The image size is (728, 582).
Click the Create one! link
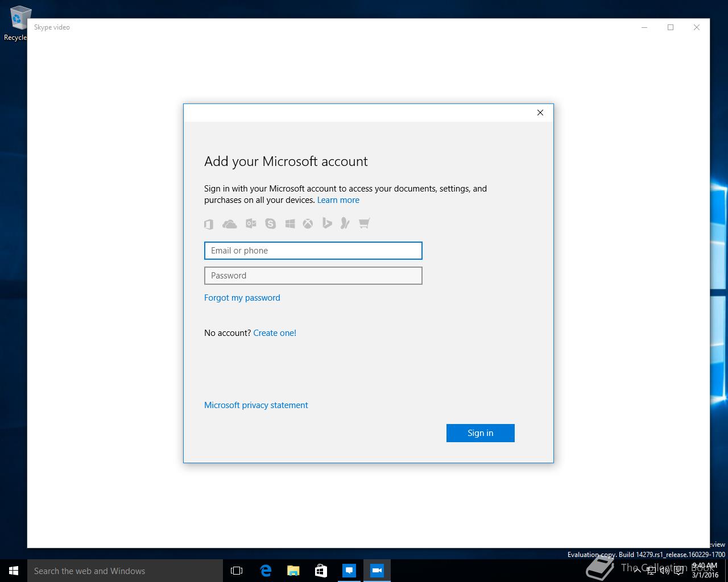tap(275, 333)
